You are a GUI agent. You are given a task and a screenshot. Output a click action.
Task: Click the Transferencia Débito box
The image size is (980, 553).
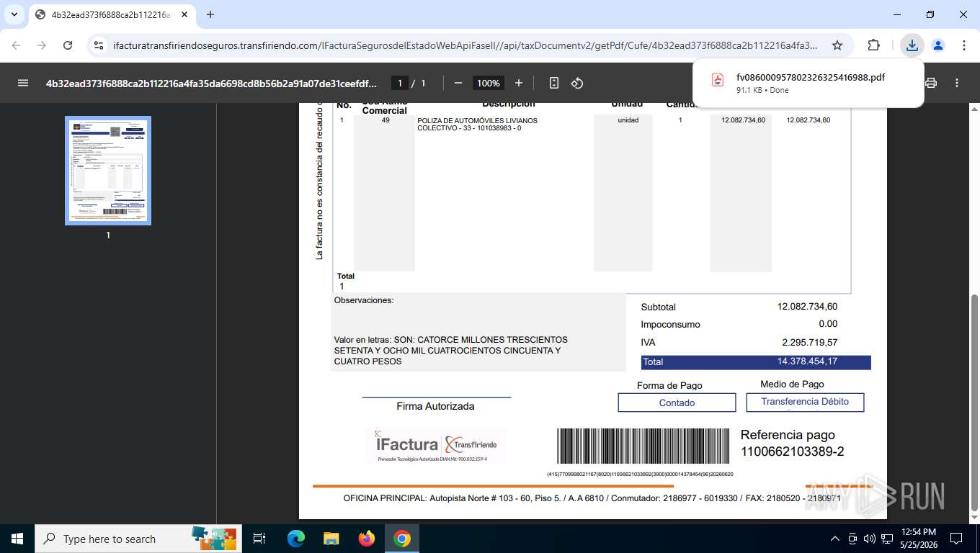pyautogui.click(x=805, y=402)
